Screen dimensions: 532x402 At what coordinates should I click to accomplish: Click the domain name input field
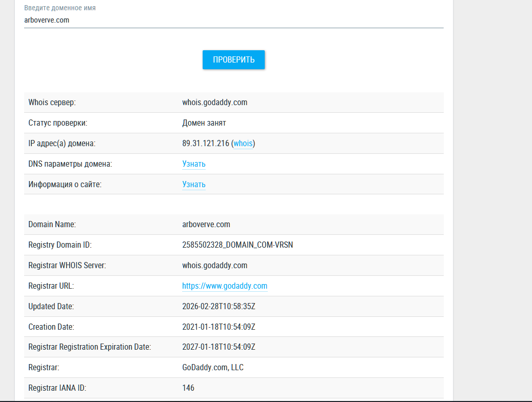click(234, 20)
